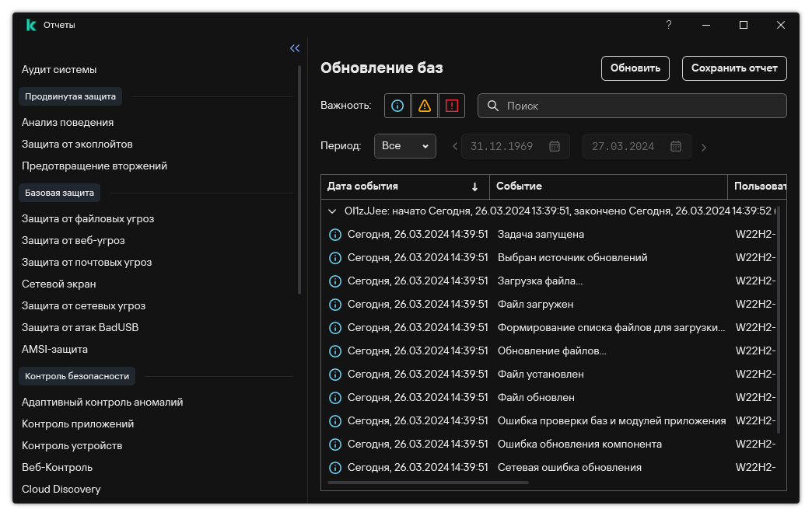Open the start date calendar picker

[555, 146]
